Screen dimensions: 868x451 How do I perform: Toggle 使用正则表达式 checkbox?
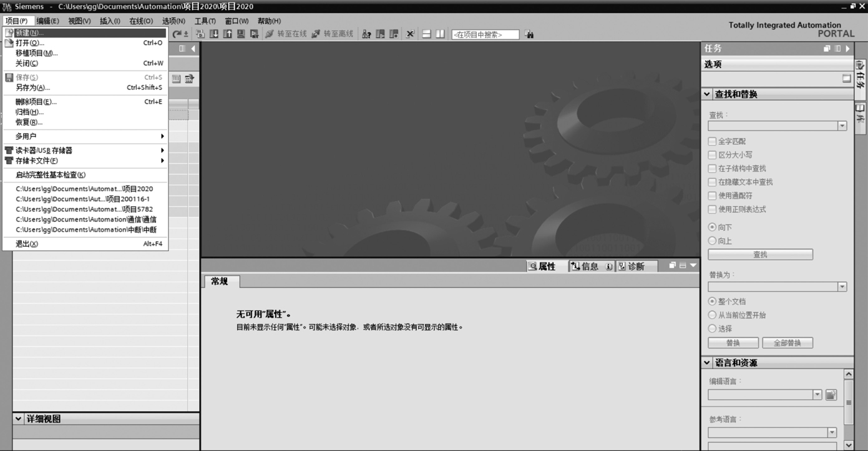(x=712, y=209)
